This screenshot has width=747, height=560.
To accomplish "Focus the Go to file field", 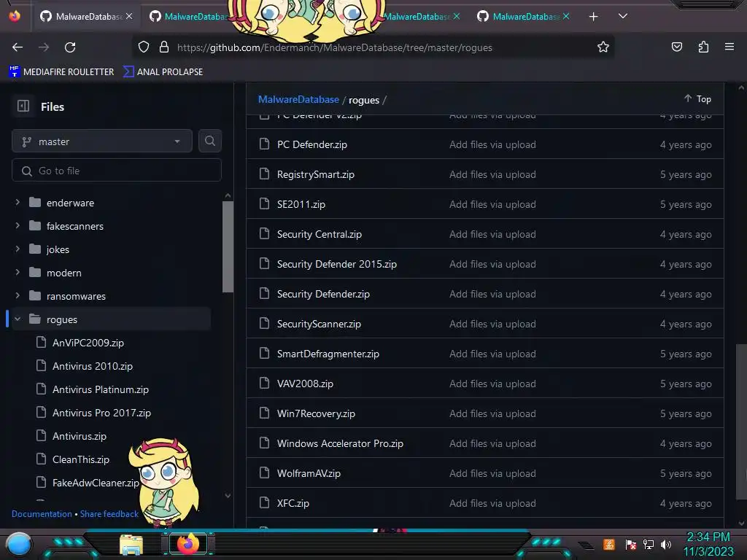I will (x=117, y=171).
